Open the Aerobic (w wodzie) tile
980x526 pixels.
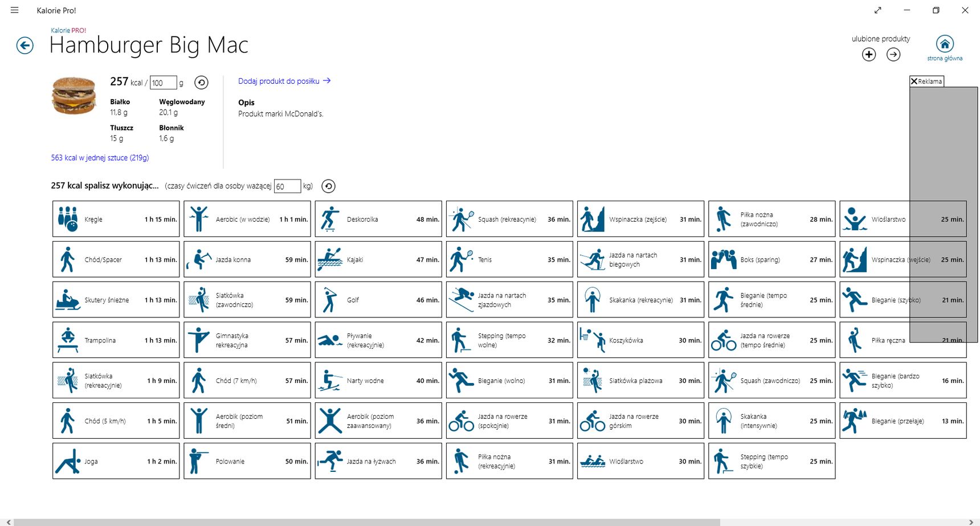[247, 219]
